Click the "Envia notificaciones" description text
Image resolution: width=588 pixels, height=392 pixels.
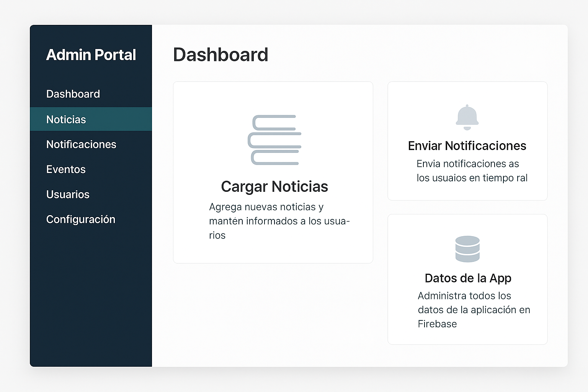coord(467,164)
